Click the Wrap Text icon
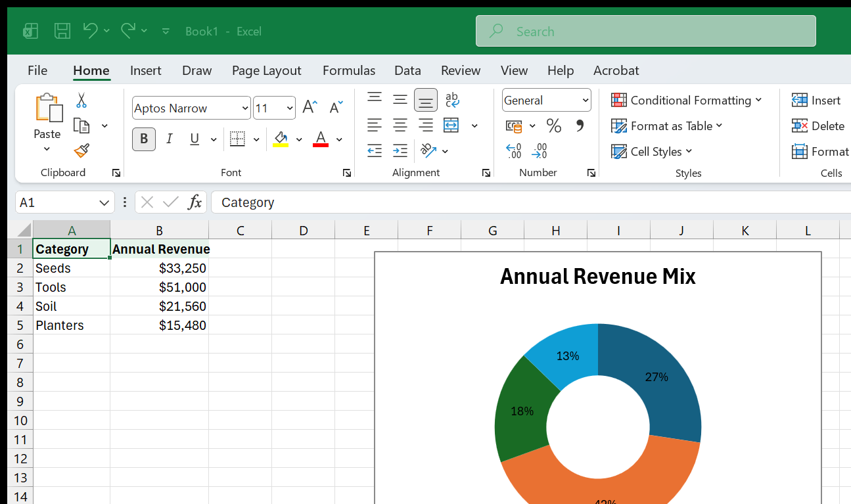 (451, 100)
